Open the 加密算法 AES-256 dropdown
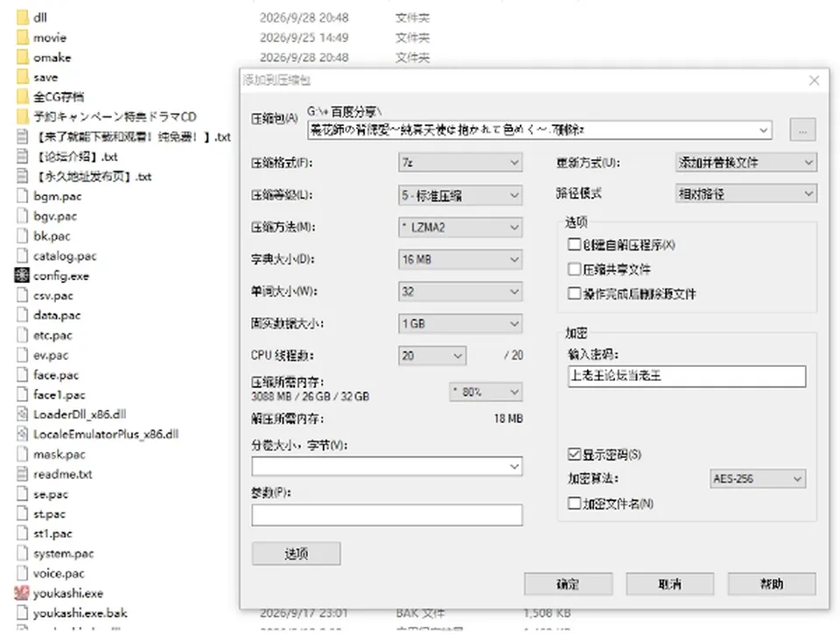This screenshot has height=634, width=840. point(758,479)
